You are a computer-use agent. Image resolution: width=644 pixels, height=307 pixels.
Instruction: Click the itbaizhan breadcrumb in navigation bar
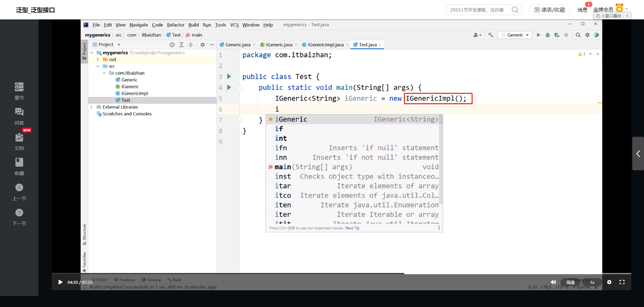pyautogui.click(x=151, y=35)
